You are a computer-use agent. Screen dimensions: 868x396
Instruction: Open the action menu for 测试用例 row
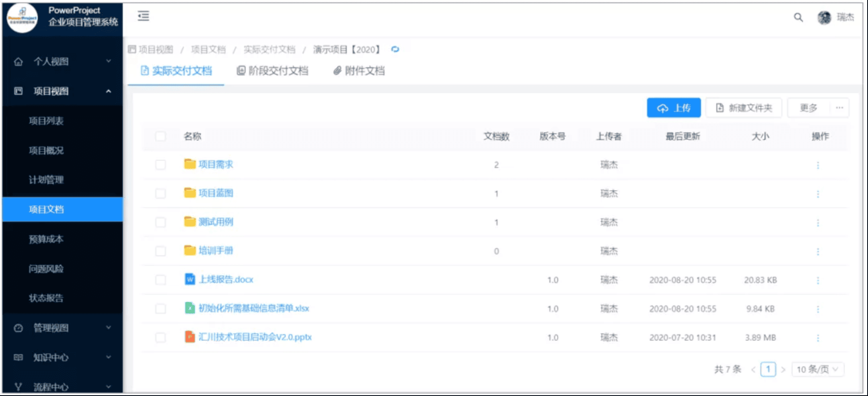(x=818, y=223)
